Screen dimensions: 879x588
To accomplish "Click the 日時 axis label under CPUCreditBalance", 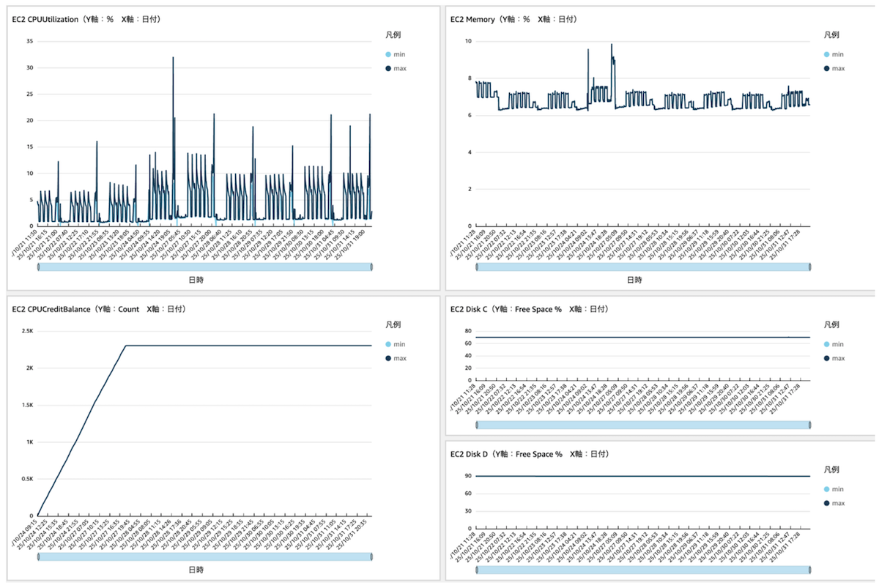I will click(x=195, y=569).
